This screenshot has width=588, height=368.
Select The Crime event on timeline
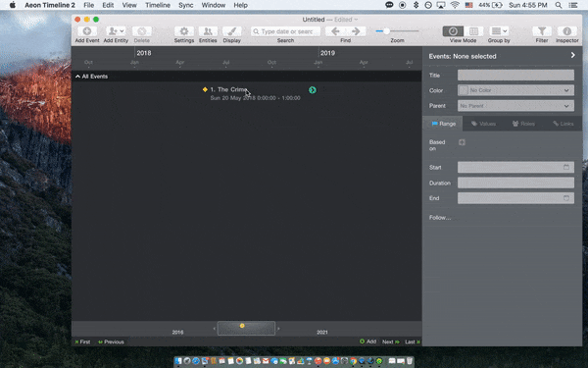(x=228, y=89)
